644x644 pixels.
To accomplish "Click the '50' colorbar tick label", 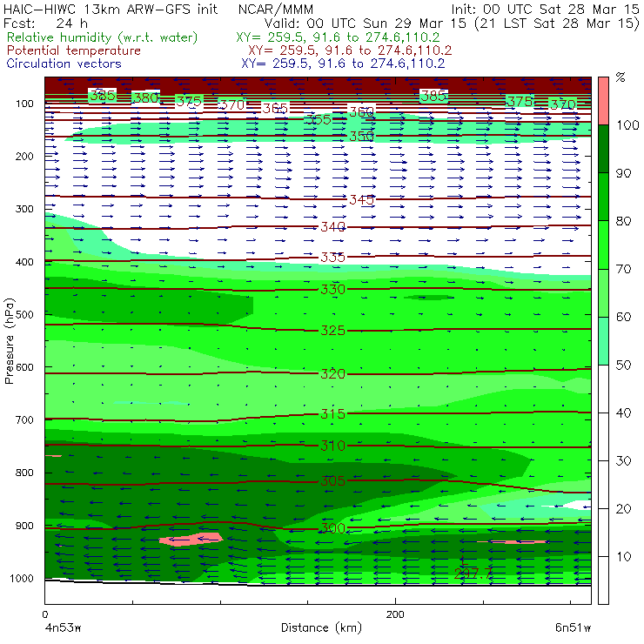I will [623, 366].
